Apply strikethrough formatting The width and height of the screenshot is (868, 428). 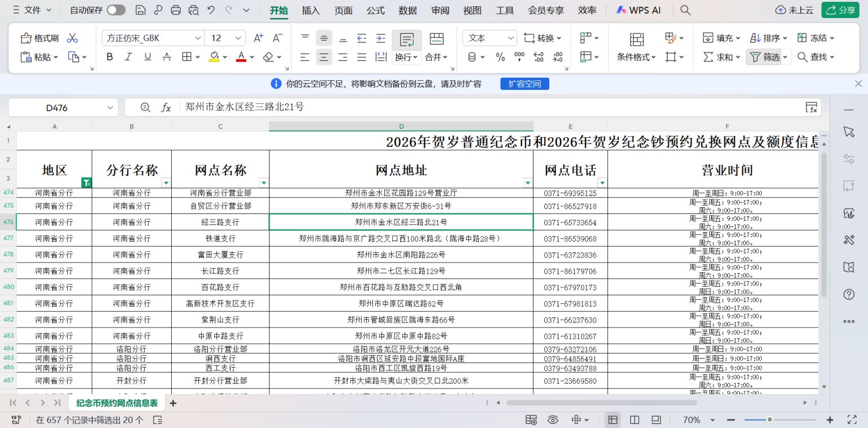(167, 57)
